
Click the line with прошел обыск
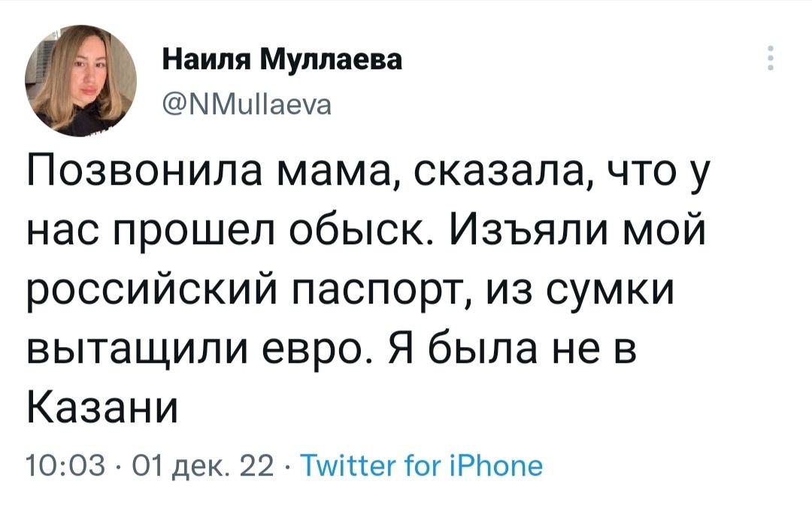pyautogui.click(x=366, y=231)
